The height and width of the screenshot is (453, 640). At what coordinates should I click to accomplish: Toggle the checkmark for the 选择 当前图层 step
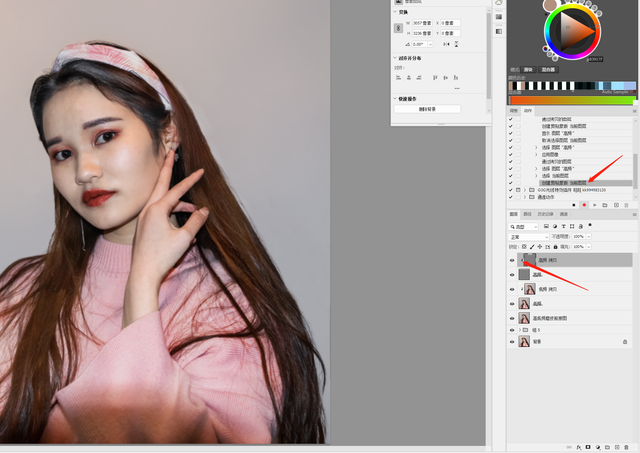click(x=511, y=175)
